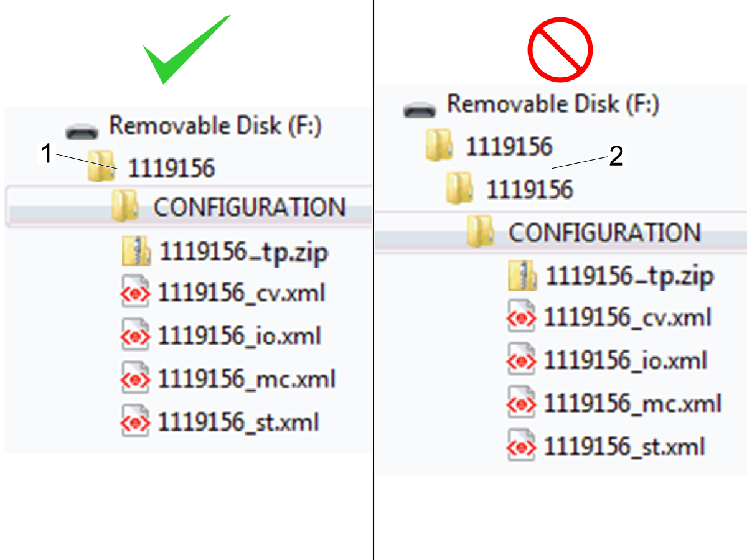Click zip archive icon in right panel
Viewport: 747px width, 560px height.
point(523,275)
